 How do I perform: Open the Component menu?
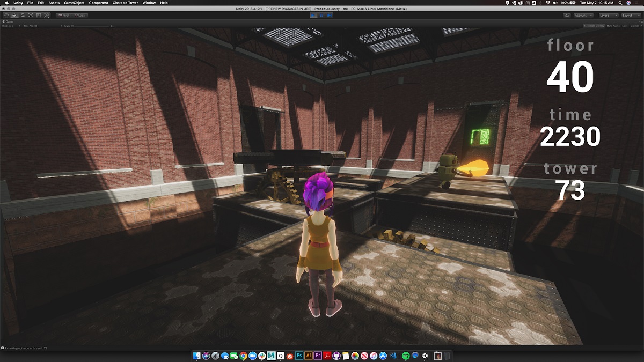pos(98,3)
